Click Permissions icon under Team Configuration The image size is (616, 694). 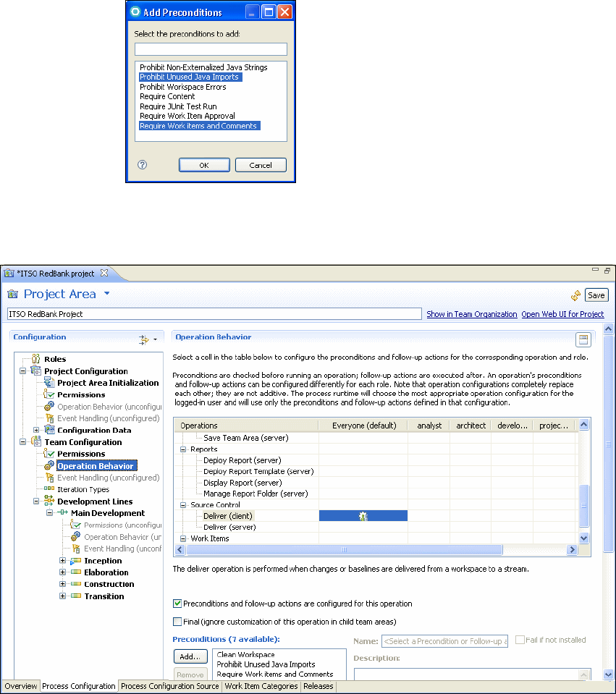point(49,454)
